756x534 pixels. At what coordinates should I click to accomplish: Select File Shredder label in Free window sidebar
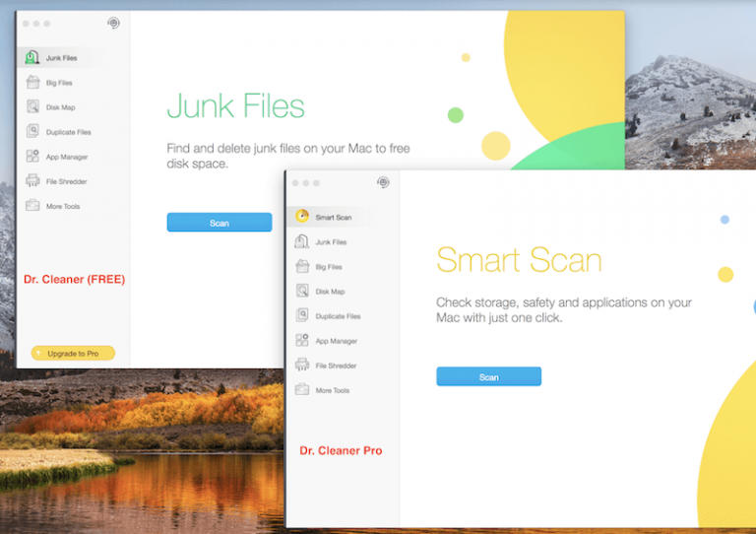[x=67, y=182]
